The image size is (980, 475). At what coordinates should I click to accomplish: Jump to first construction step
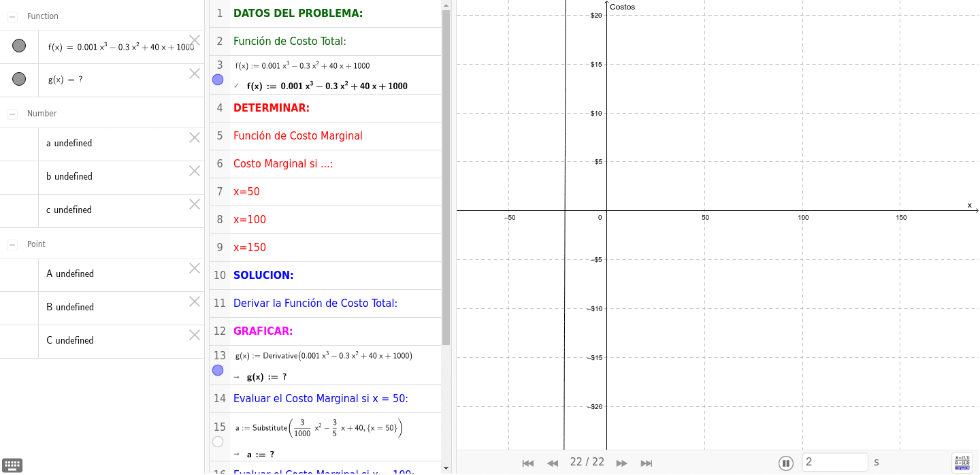pyautogui.click(x=527, y=463)
